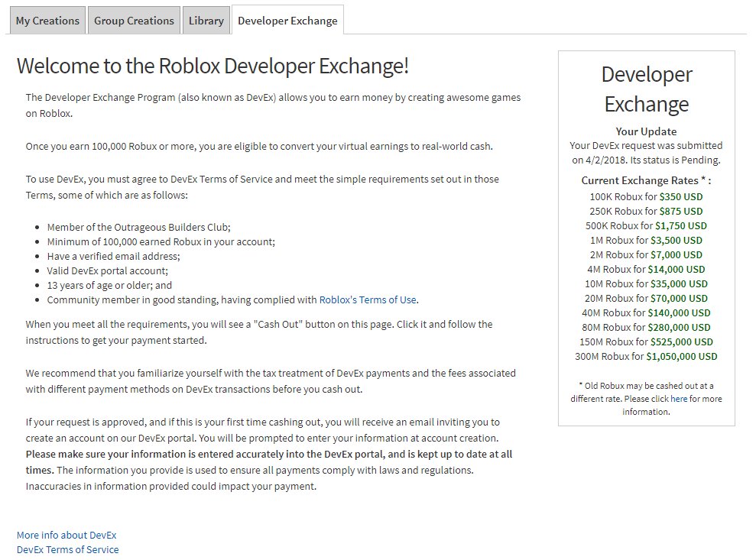This screenshot has height=560, width=756.
Task: Click the Welcome to the Roblox Developer Exchange heading
Action: coord(213,66)
